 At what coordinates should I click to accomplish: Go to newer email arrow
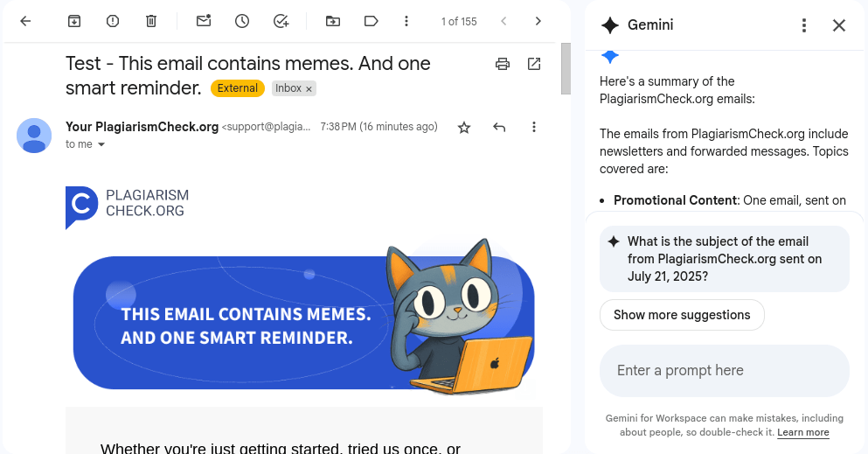[503, 21]
